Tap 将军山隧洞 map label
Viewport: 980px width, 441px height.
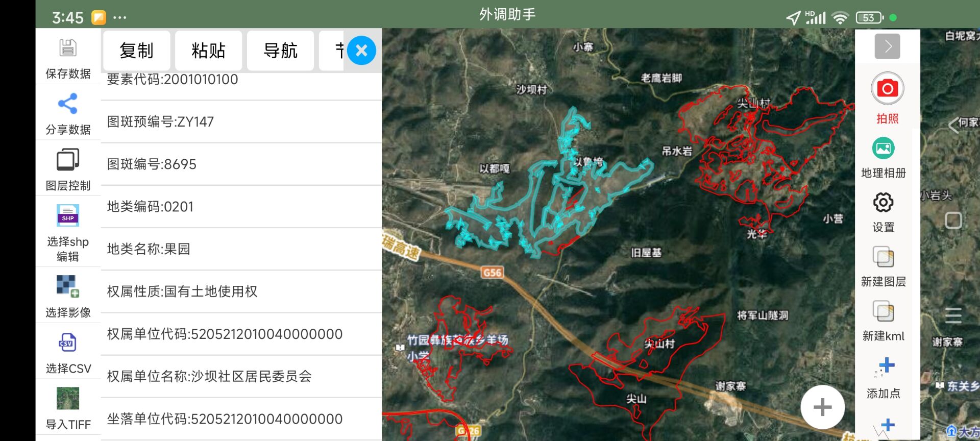click(763, 315)
